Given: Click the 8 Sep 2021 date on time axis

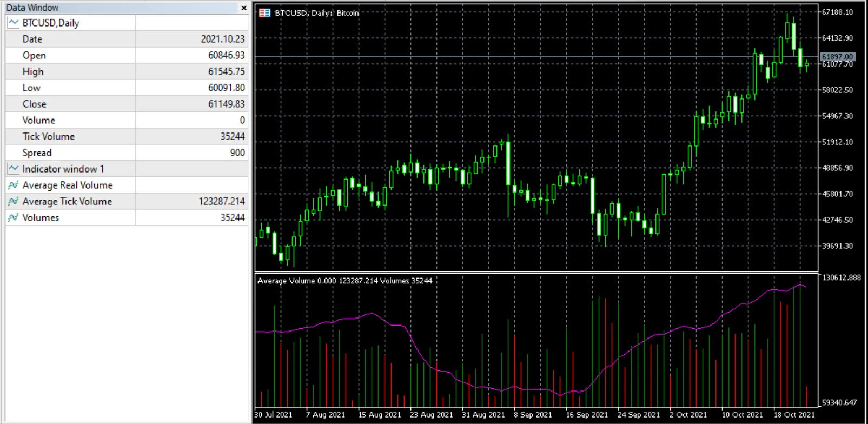Looking at the screenshot, I should 533,415.
